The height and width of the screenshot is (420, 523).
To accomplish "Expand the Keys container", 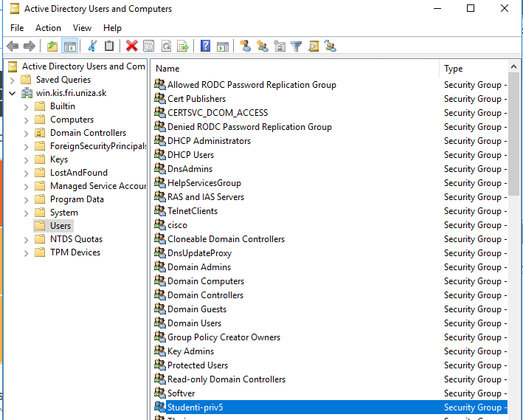I will pos(27,160).
